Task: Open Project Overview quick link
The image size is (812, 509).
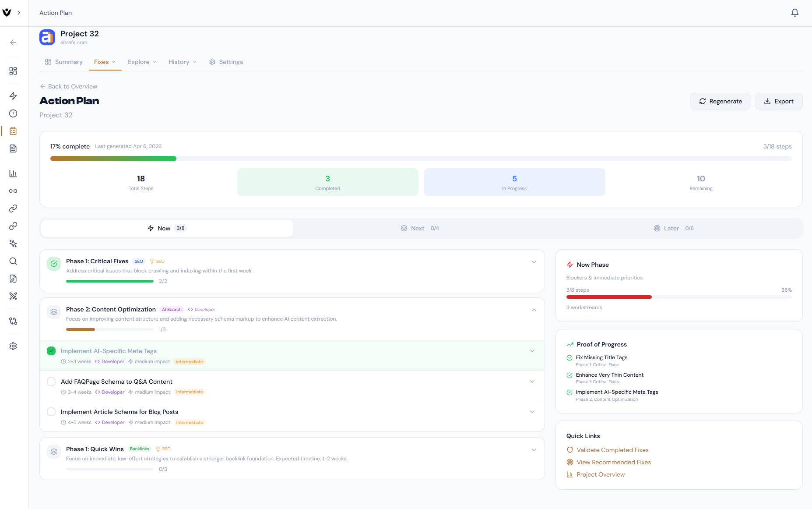Action: (601, 474)
